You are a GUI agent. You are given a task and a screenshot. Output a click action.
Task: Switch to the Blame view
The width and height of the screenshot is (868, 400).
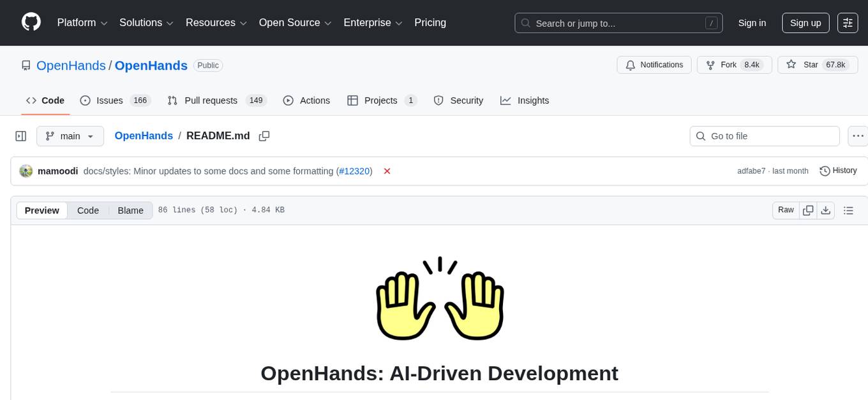[130, 210]
